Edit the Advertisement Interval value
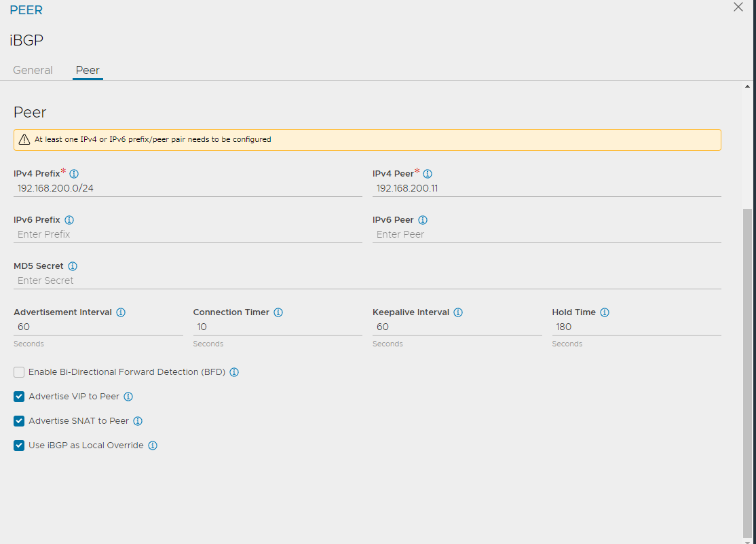The image size is (756, 544). tap(98, 327)
